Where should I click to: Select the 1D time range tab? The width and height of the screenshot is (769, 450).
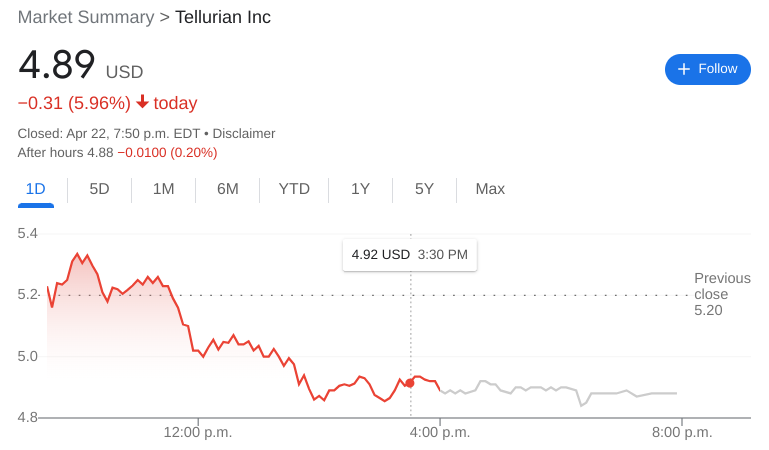[x=36, y=189]
